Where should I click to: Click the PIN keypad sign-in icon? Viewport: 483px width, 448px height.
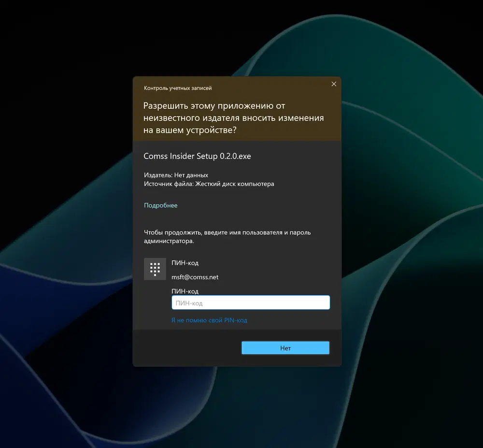point(155,269)
